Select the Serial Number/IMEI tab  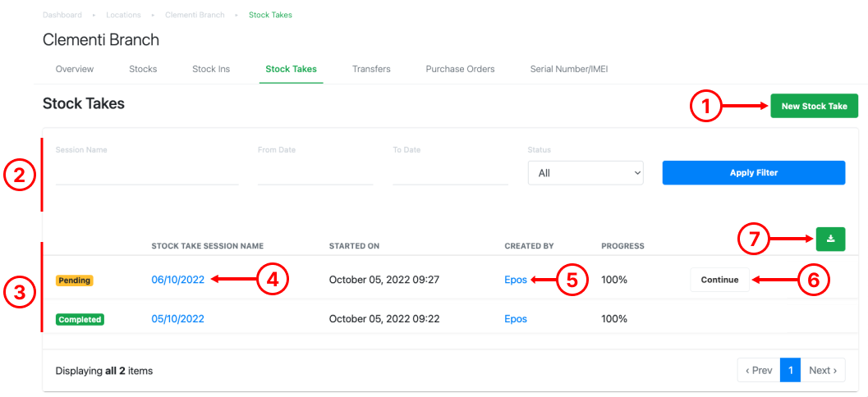click(569, 69)
